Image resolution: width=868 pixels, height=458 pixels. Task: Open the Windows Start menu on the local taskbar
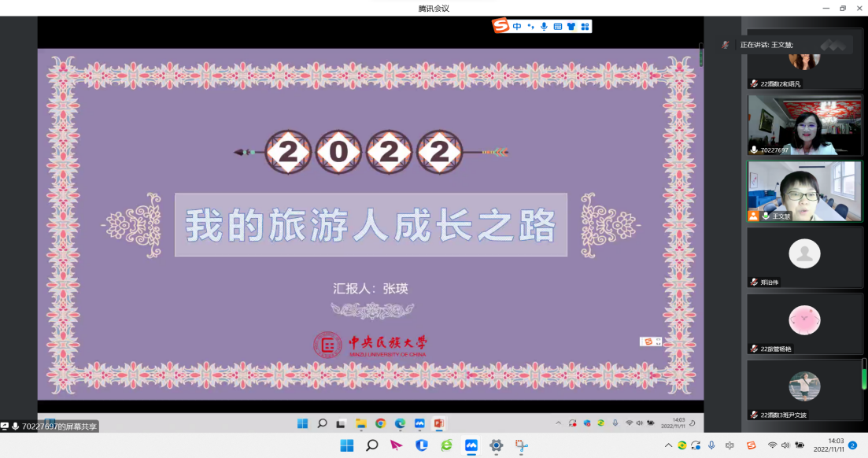pyautogui.click(x=347, y=445)
